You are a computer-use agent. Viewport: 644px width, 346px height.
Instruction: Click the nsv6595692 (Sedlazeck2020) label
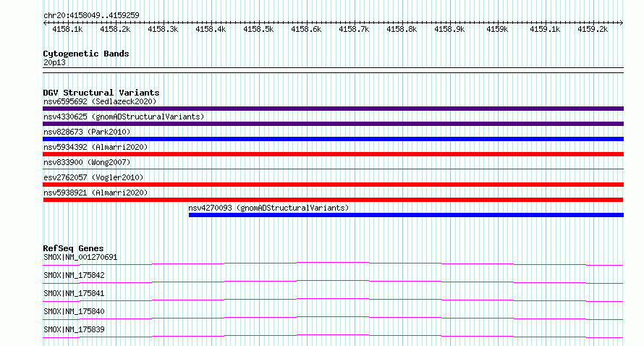coord(100,101)
